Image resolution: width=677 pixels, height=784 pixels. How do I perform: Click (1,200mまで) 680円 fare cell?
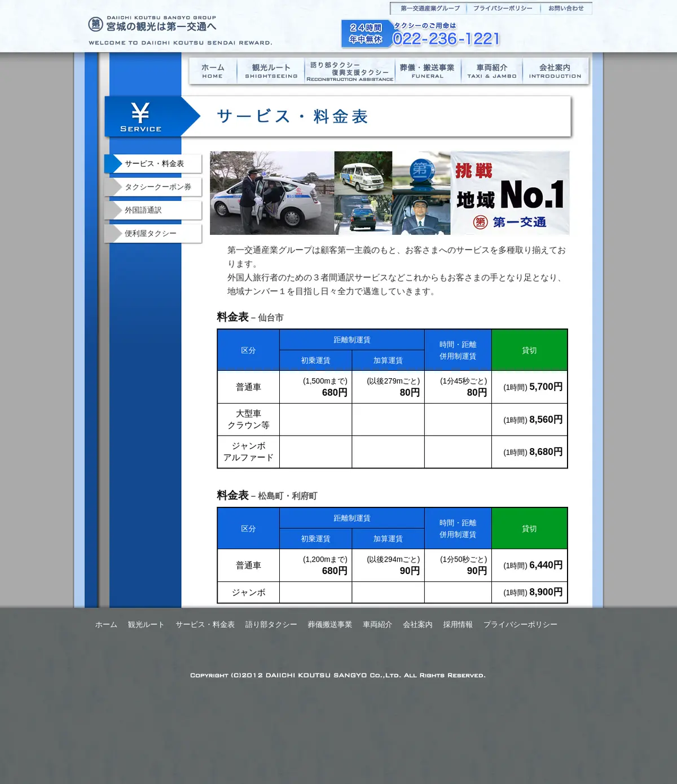tap(315, 566)
